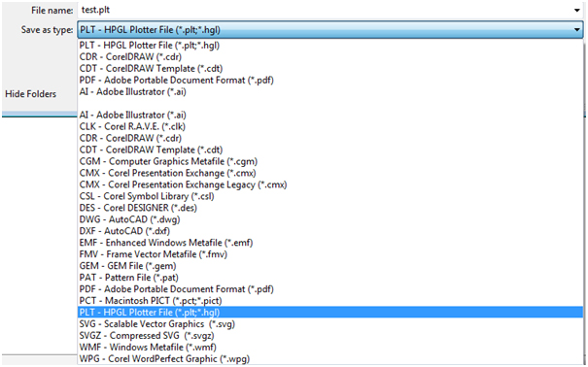Click the Save as type combo box

click(330, 30)
